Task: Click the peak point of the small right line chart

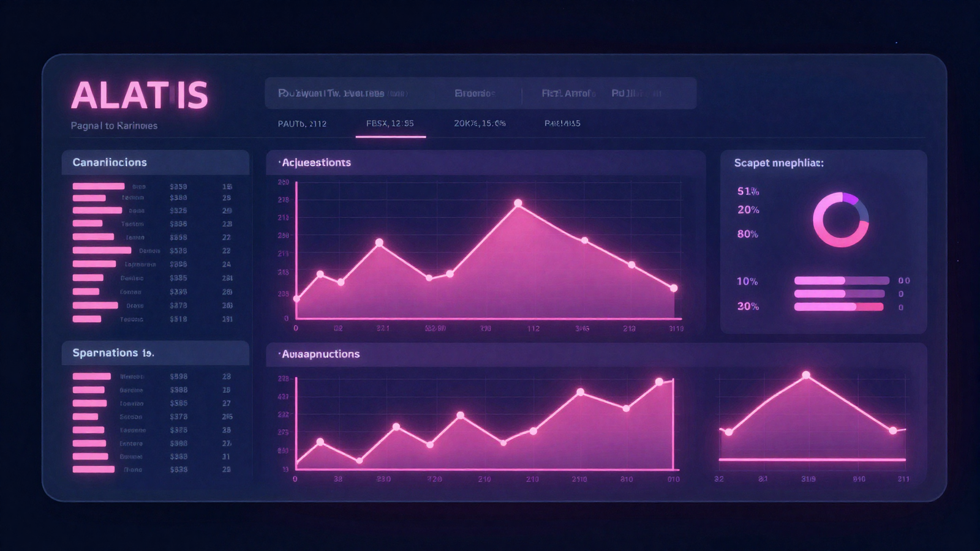Action: click(x=806, y=375)
